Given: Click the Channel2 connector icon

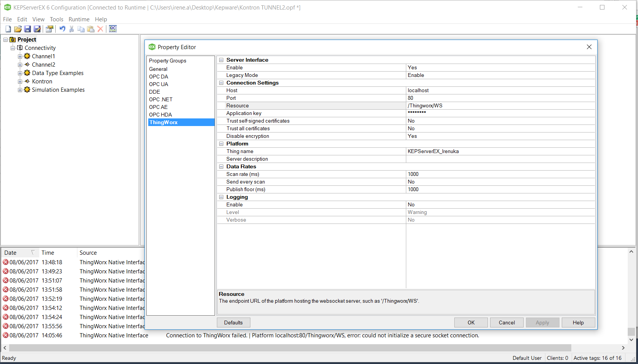Looking at the screenshot, I should pyautogui.click(x=27, y=65).
